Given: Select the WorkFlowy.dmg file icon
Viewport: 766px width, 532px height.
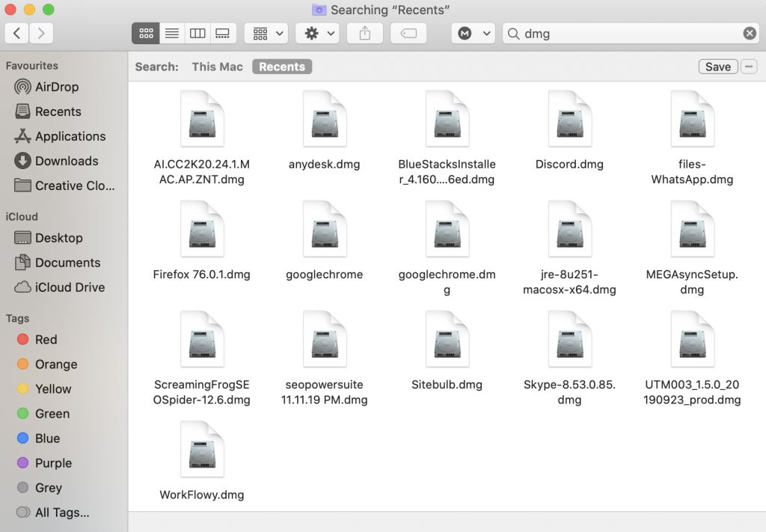Looking at the screenshot, I should pyautogui.click(x=202, y=450).
